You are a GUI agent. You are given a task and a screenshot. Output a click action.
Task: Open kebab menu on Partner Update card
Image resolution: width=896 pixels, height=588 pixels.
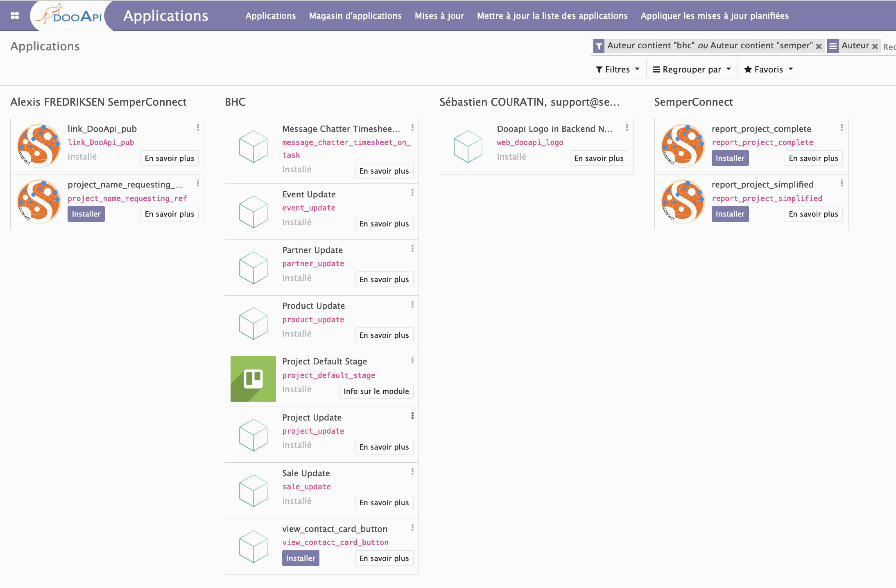point(412,249)
